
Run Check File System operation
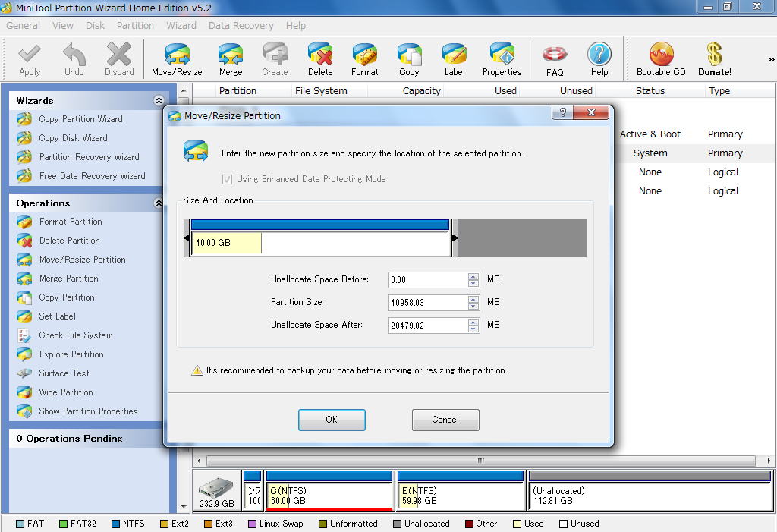click(75, 335)
